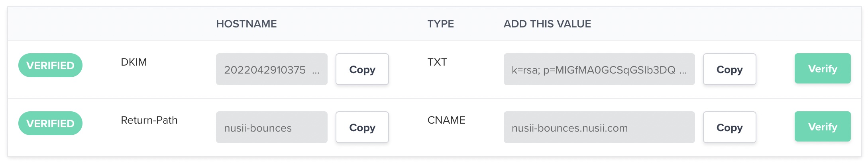Click the DKIM hostname field starting 2022042910375
Viewport: 868px width, 163px height.
coord(265,70)
